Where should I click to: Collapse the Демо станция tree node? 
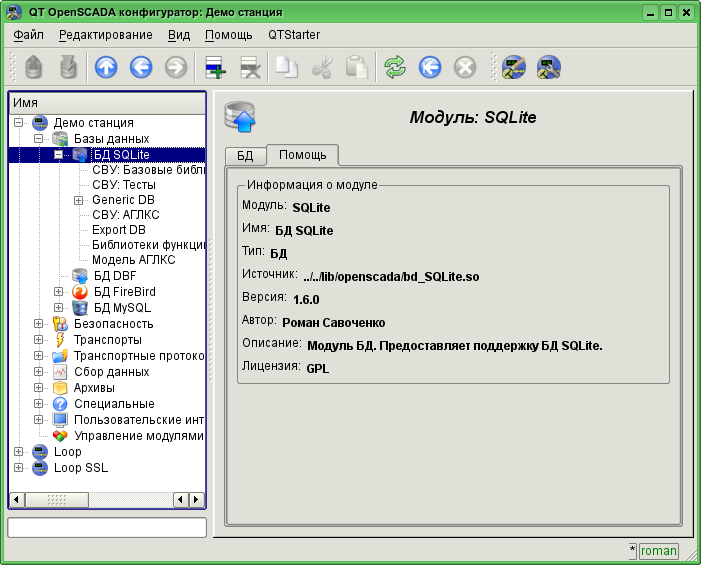point(18,122)
